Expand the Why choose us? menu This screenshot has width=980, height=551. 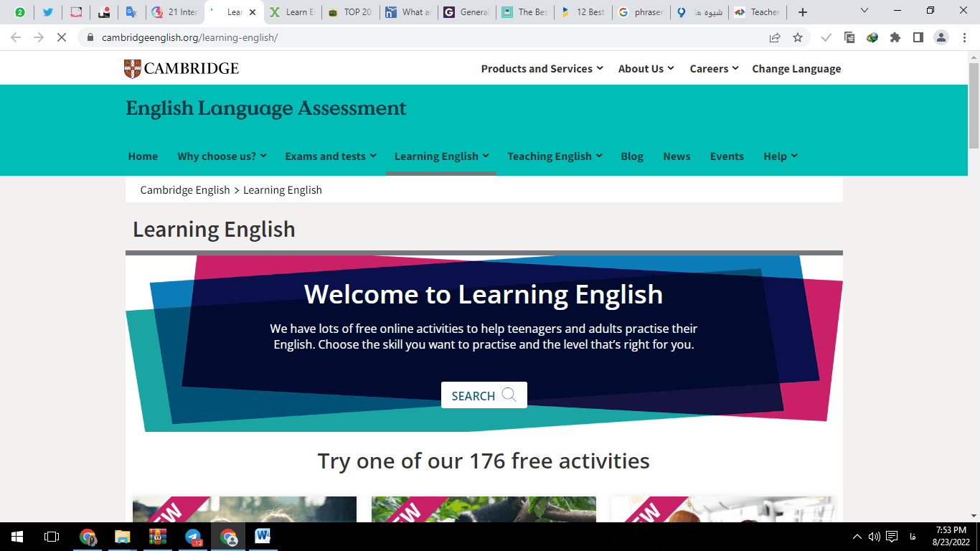222,156
